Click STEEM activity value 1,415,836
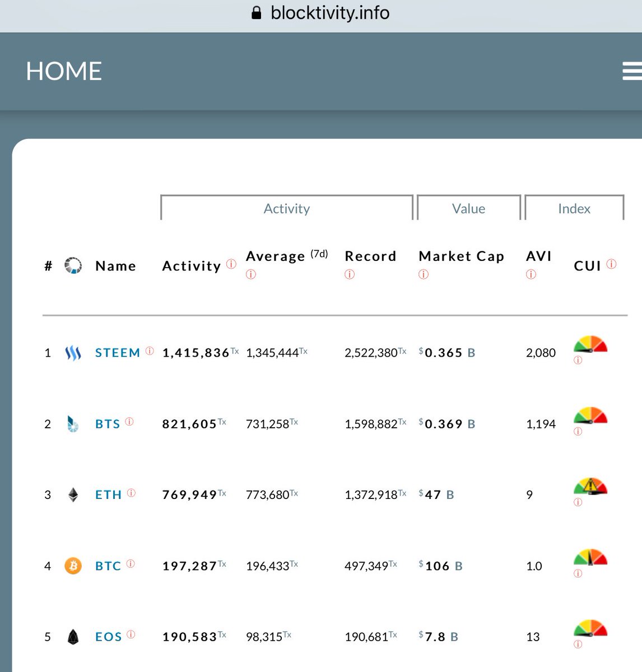This screenshot has width=642, height=672. click(196, 353)
